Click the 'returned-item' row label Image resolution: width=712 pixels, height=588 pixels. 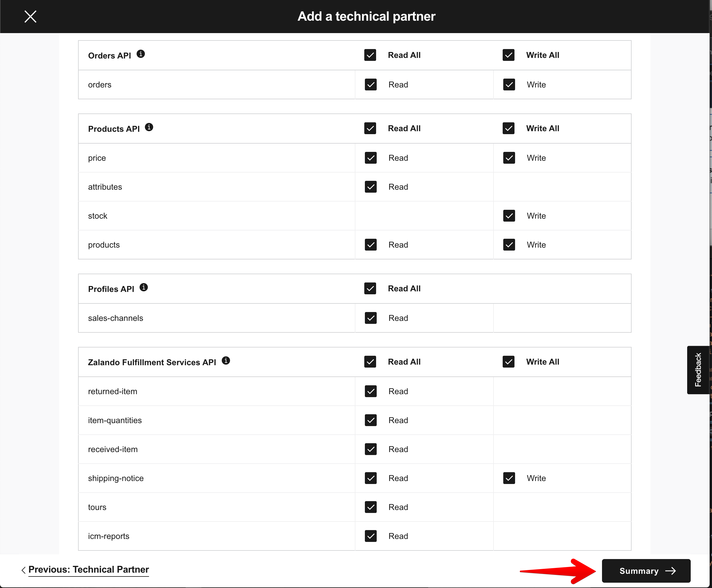pyautogui.click(x=113, y=391)
